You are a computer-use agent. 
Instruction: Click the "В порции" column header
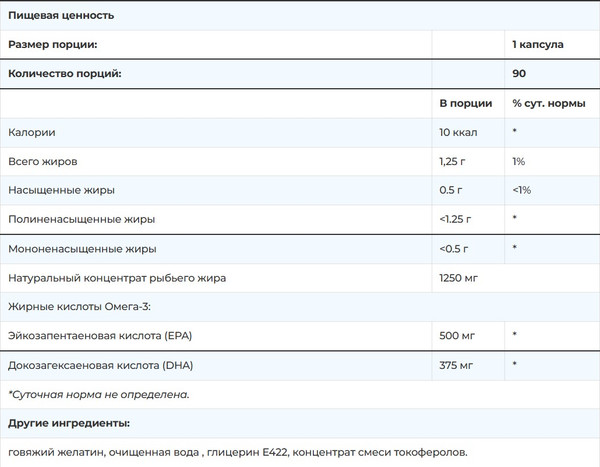click(x=465, y=103)
